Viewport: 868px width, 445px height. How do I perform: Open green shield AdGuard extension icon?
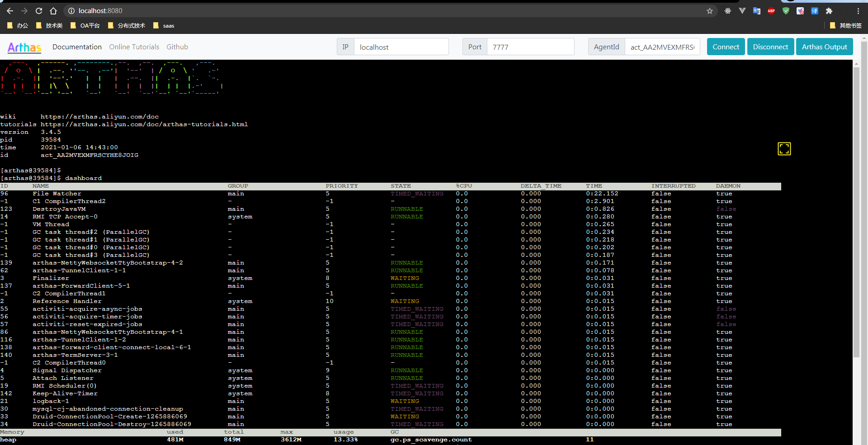(786, 11)
